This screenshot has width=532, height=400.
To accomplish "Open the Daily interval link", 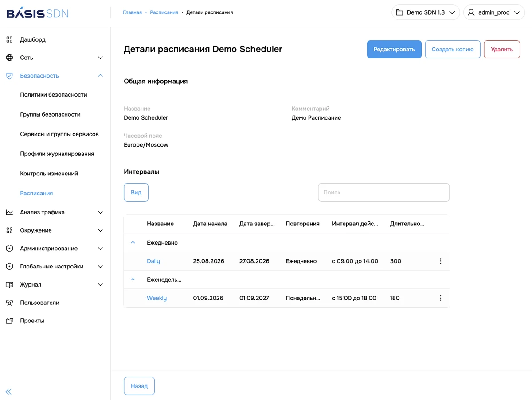I will 153,261.
